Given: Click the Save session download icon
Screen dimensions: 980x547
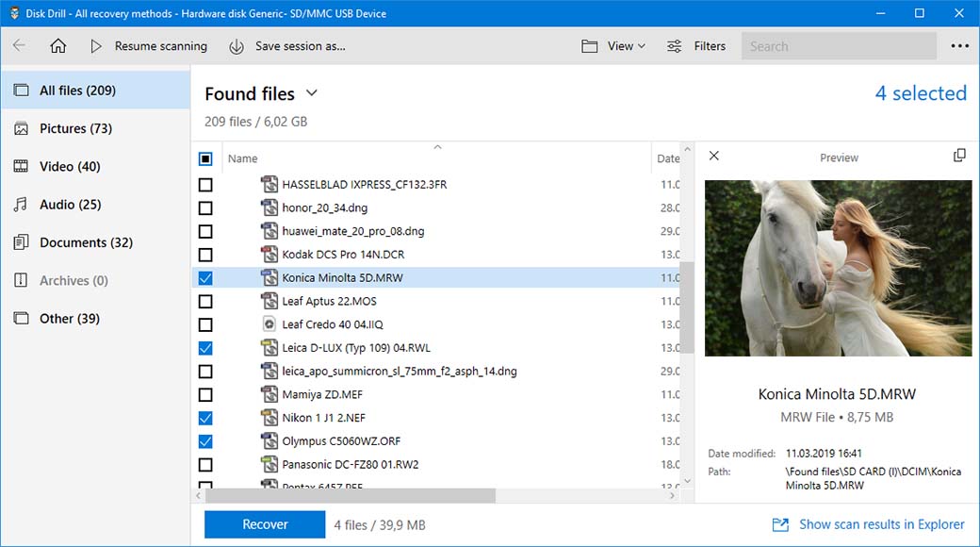Looking at the screenshot, I should (237, 46).
